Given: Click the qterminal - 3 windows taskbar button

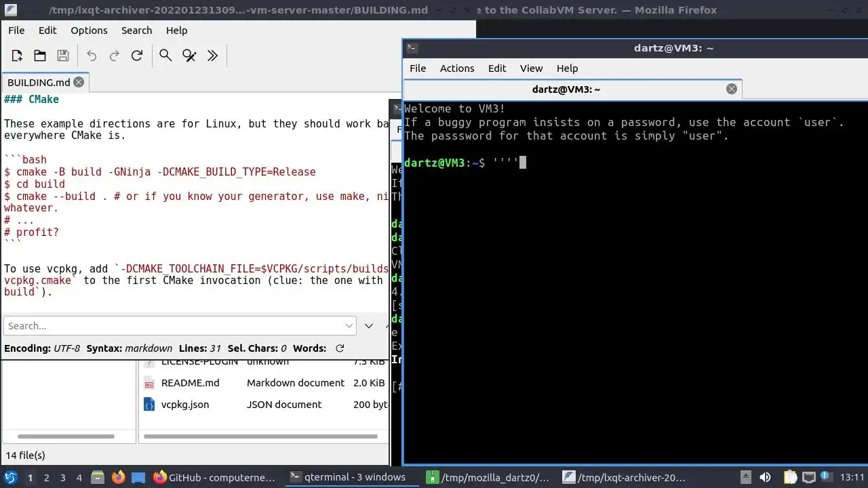Looking at the screenshot, I should pos(352,477).
